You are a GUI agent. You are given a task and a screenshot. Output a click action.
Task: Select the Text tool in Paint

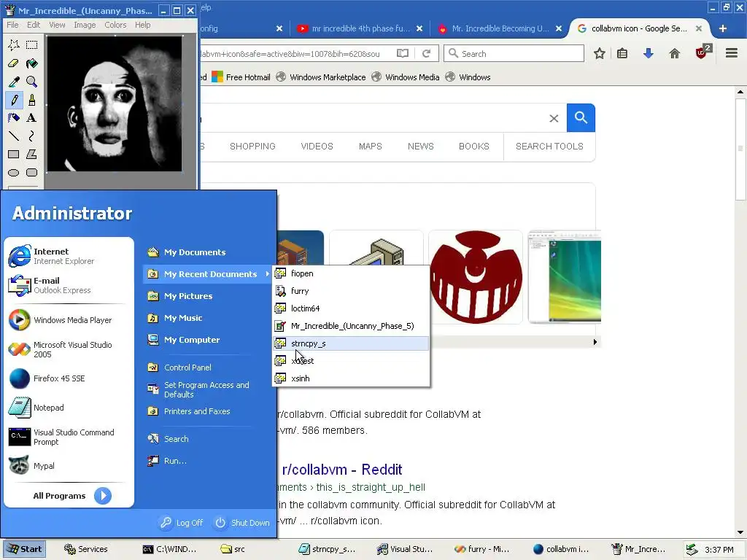(x=32, y=118)
